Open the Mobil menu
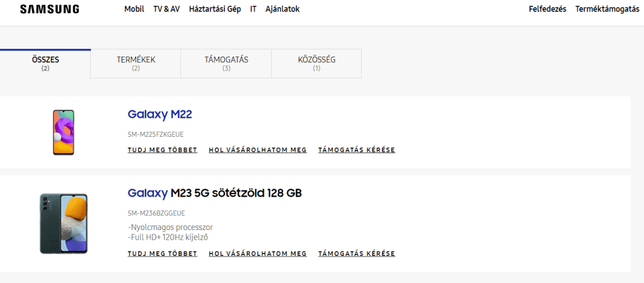Image resolution: width=644 pixels, height=283 pixels. click(134, 9)
